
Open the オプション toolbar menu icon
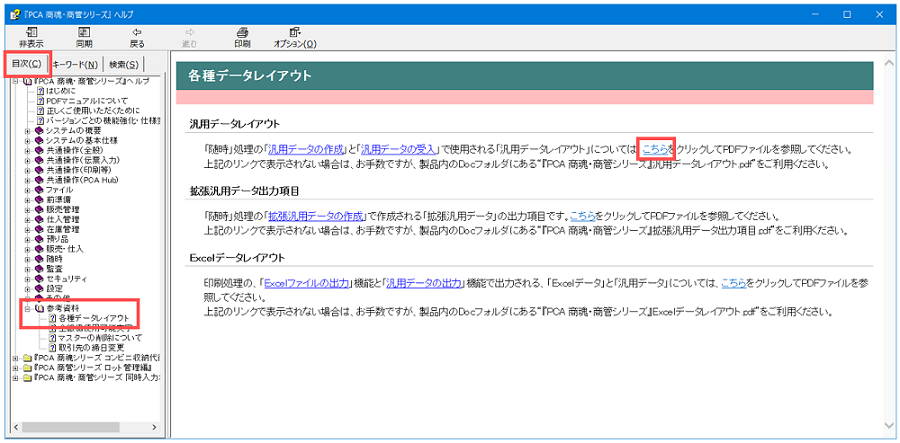tap(295, 32)
